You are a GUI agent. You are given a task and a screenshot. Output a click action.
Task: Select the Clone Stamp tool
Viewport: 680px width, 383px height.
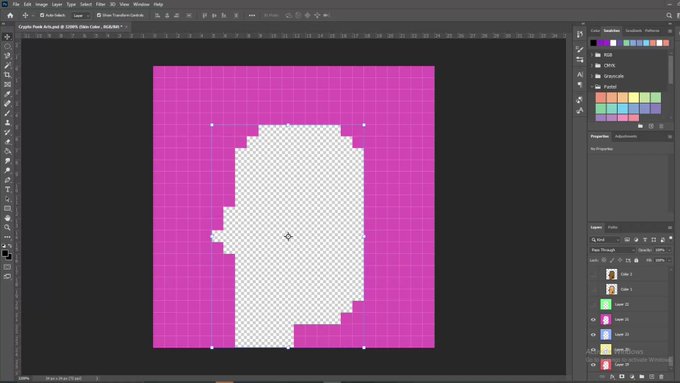7,122
